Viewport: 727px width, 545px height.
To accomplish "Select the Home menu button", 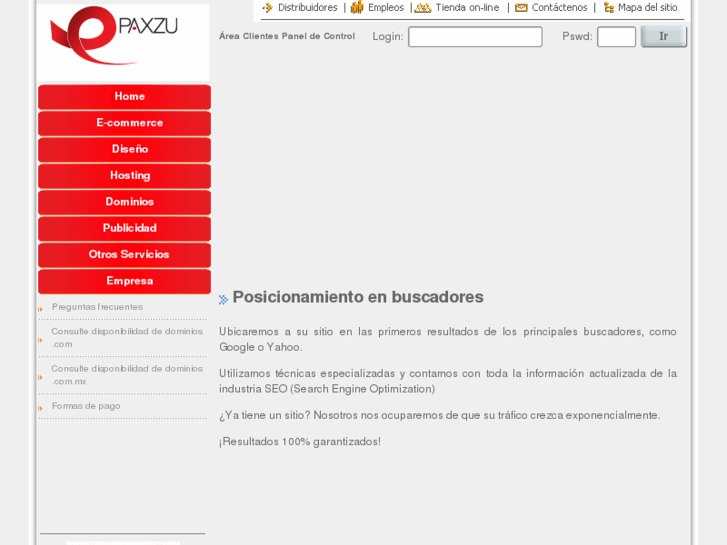I will (x=124, y=97).
